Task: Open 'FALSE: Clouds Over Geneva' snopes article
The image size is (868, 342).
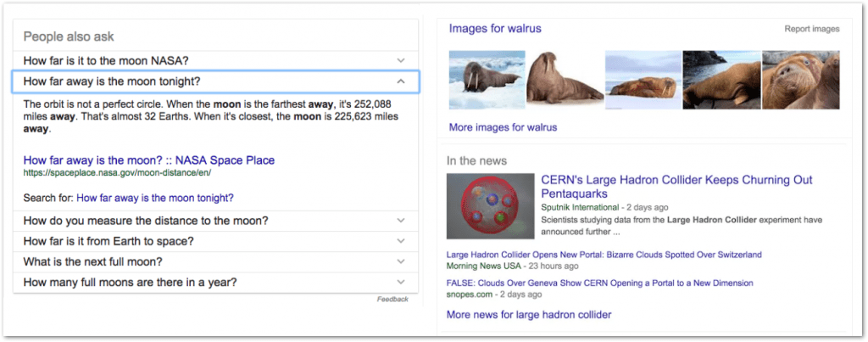Action: (599, 283)
